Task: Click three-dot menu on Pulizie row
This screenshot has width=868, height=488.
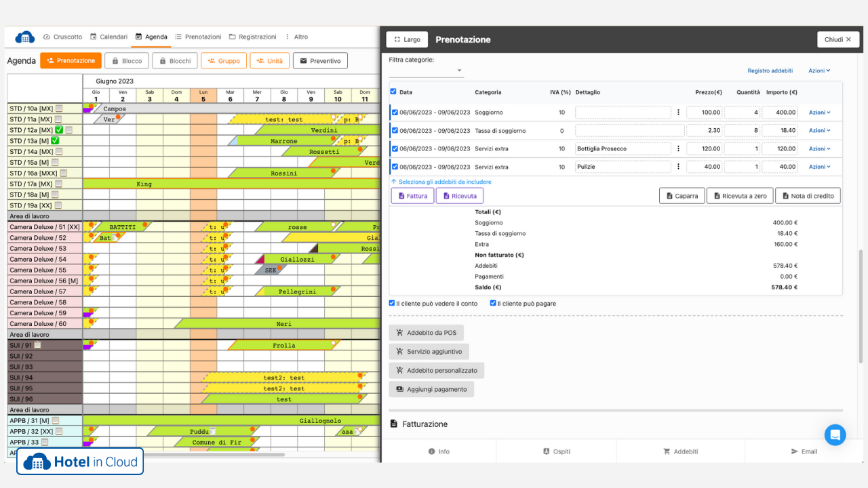Action: [x=678, y=167]
